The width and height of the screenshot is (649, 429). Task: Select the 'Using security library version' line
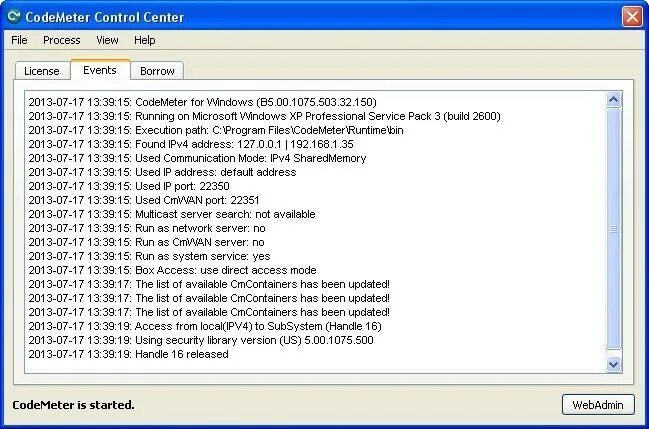pos(201,340)
